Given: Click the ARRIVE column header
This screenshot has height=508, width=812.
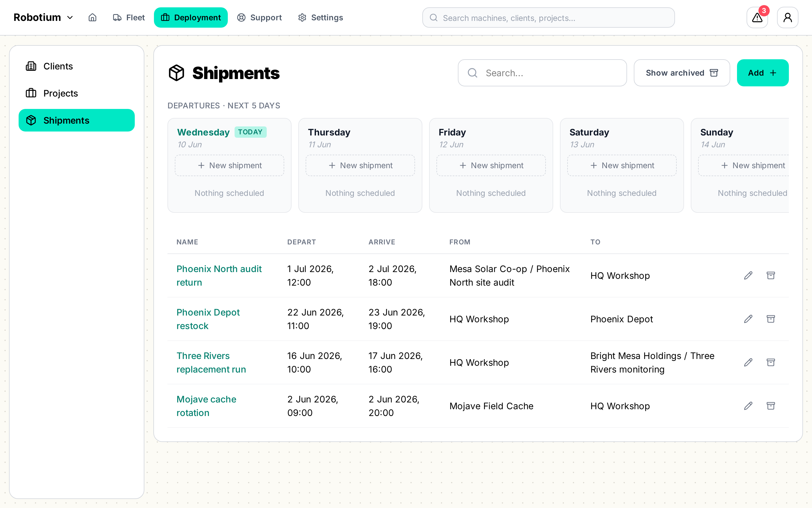Looking at the screenshot, I should coord(382,242).
